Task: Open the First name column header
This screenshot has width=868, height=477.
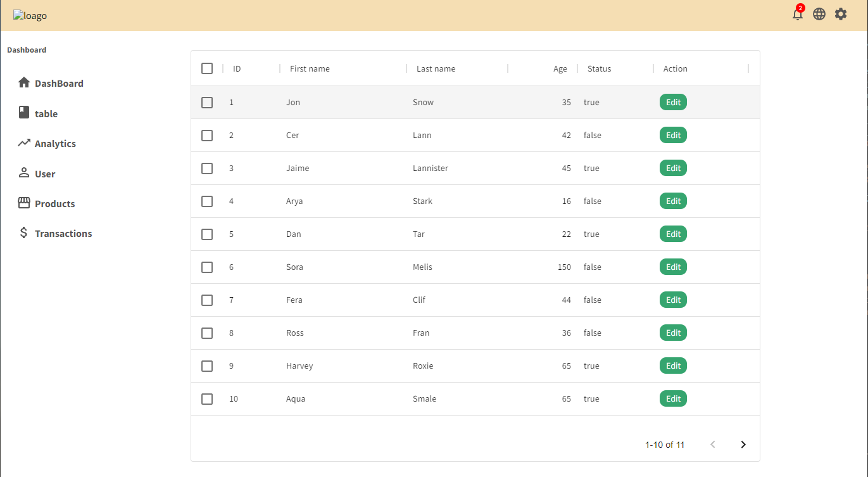Action: click(x=310, y=68)
